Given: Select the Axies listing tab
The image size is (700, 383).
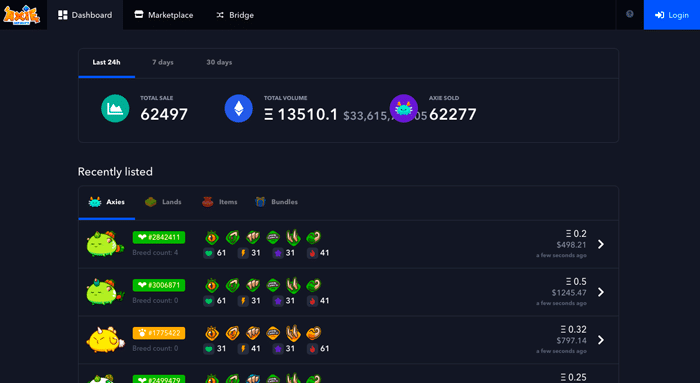Looking at the screenshot, I should point(106,202).
